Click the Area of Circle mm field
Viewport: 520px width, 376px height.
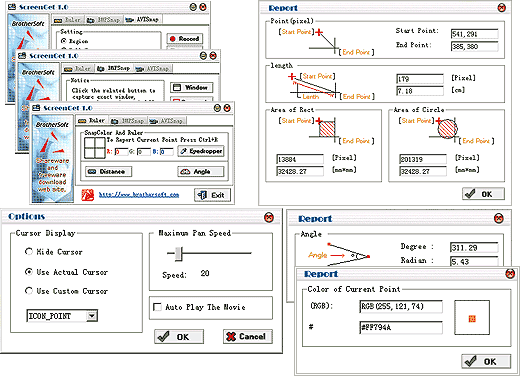pyautogui.click(x=423, y=171)
